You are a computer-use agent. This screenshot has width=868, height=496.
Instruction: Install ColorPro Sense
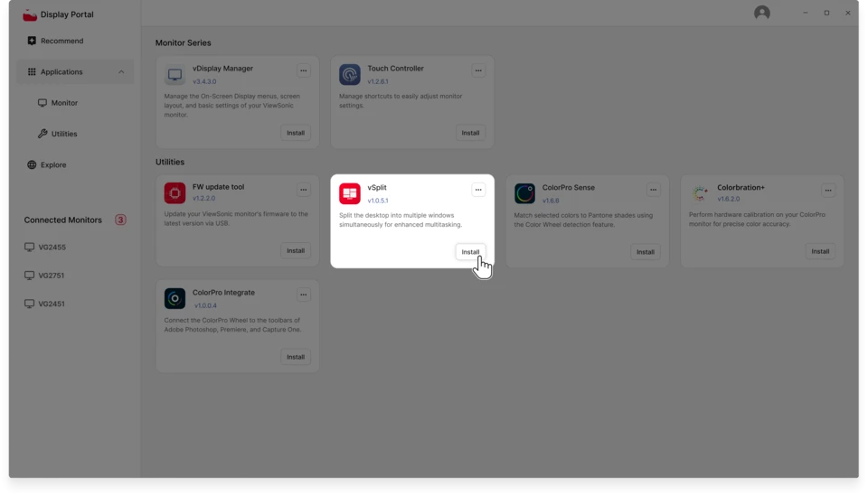pyautogui.click(x=646, y=251)
